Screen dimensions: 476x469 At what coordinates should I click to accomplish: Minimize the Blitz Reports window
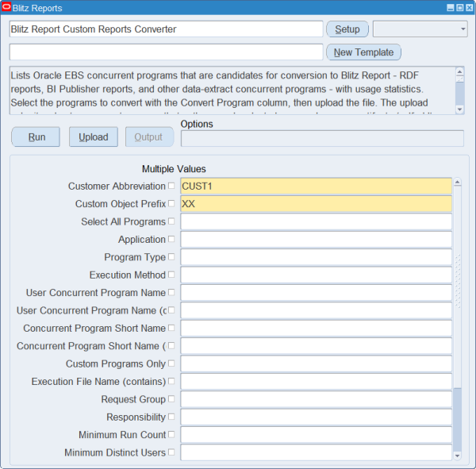click(451, 8)
